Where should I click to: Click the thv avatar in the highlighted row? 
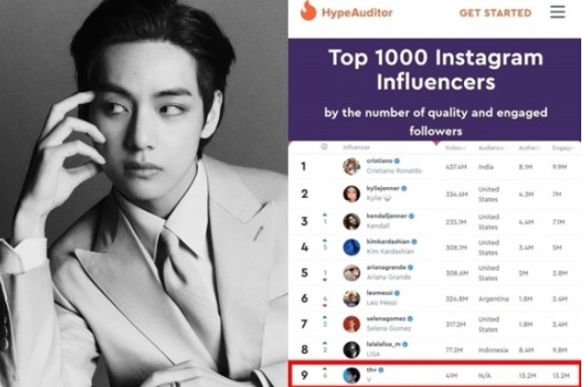[x=352, y=375]
